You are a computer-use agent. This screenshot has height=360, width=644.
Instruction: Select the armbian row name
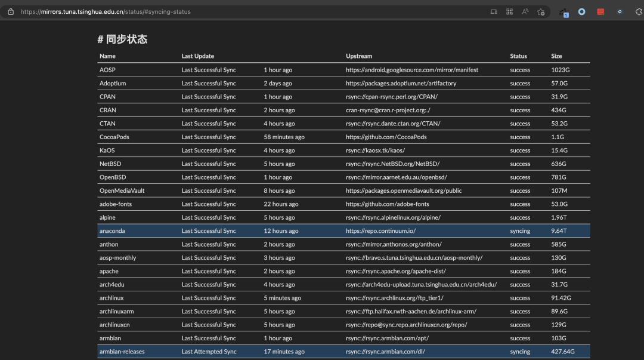click(110, 338)
